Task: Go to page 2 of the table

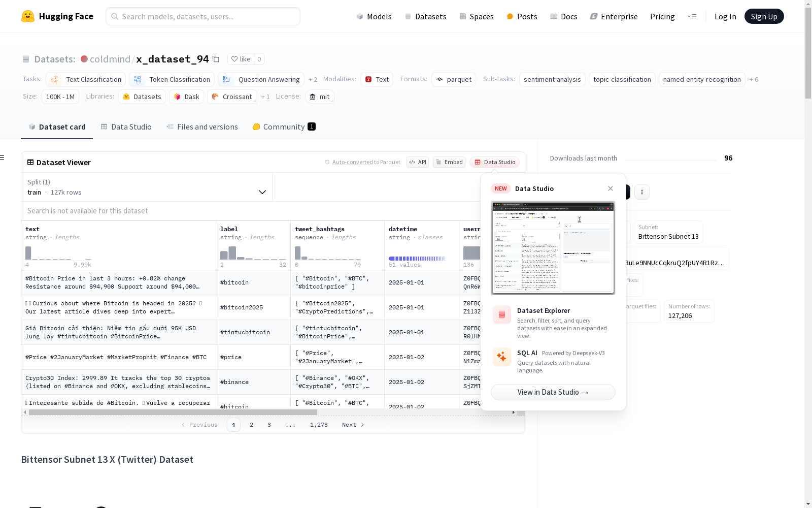Action: click(251, 425)
